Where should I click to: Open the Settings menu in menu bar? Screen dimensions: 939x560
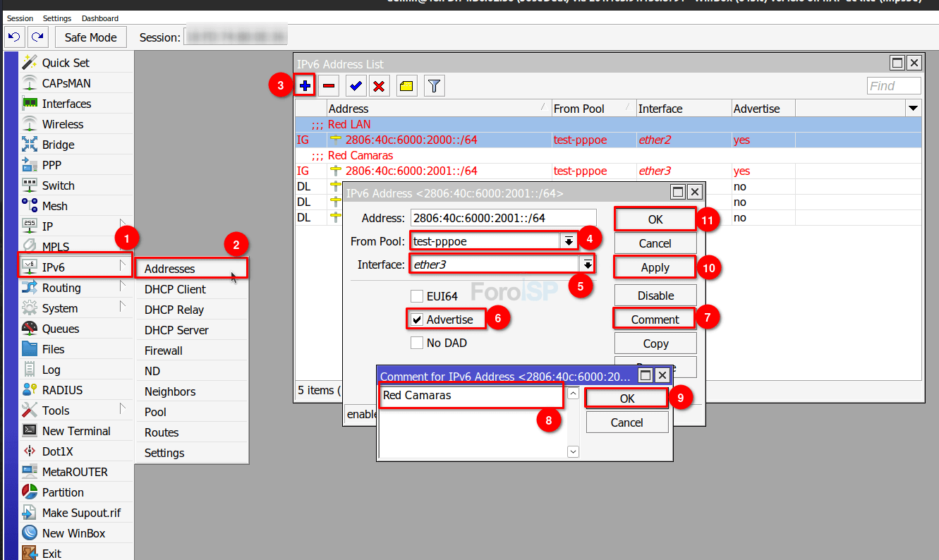(57, 18)
